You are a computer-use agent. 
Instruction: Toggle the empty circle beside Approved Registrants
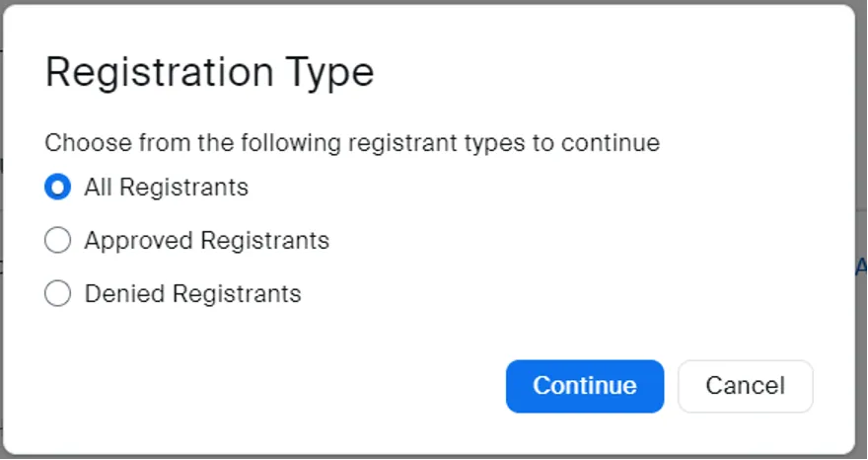(x=58, y=240)
